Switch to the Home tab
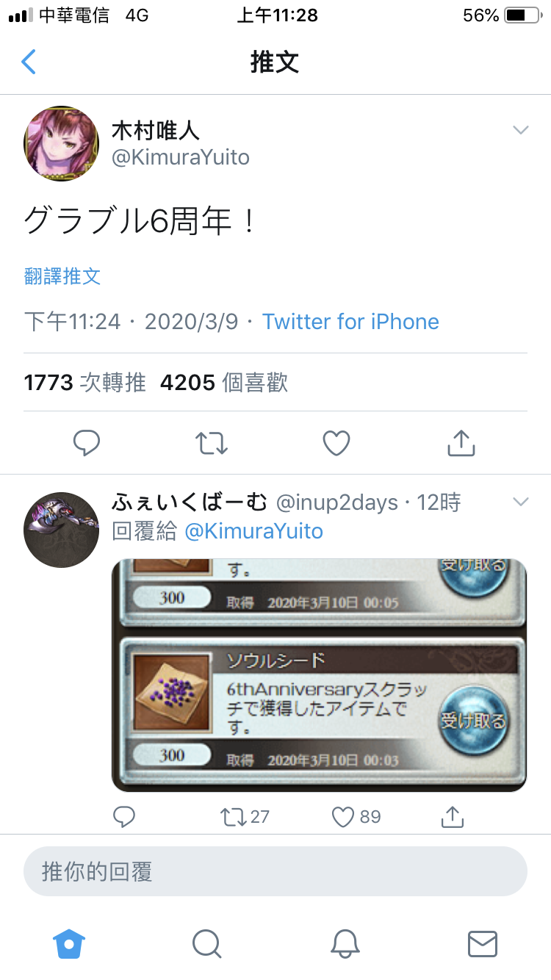Screen dimensions: 551x980 pos(70,943)
